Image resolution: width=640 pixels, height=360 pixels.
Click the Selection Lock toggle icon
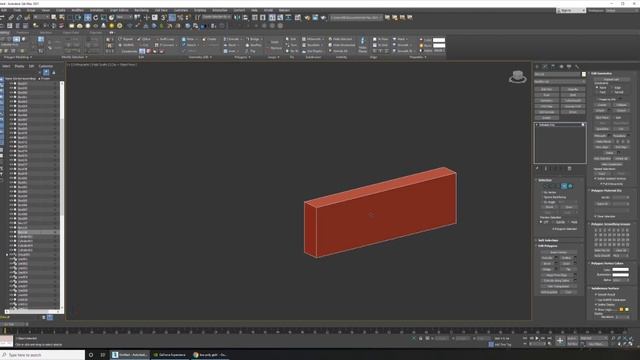420,338
